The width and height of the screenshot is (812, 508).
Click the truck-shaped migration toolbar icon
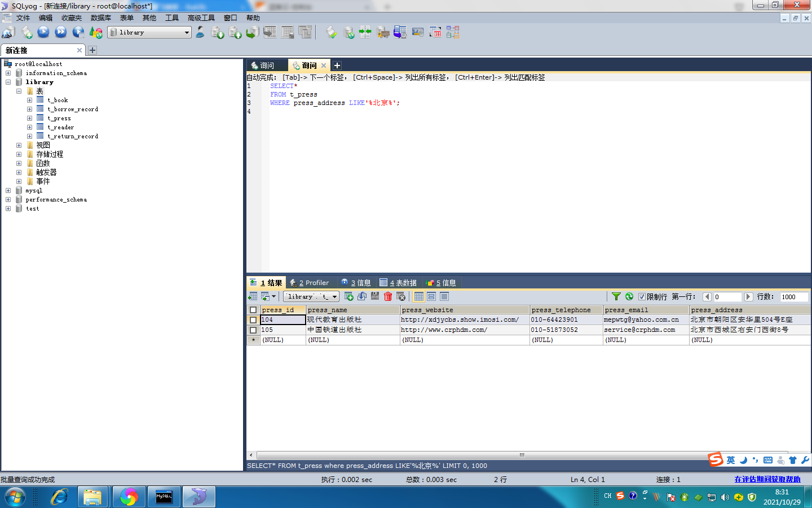383,32
